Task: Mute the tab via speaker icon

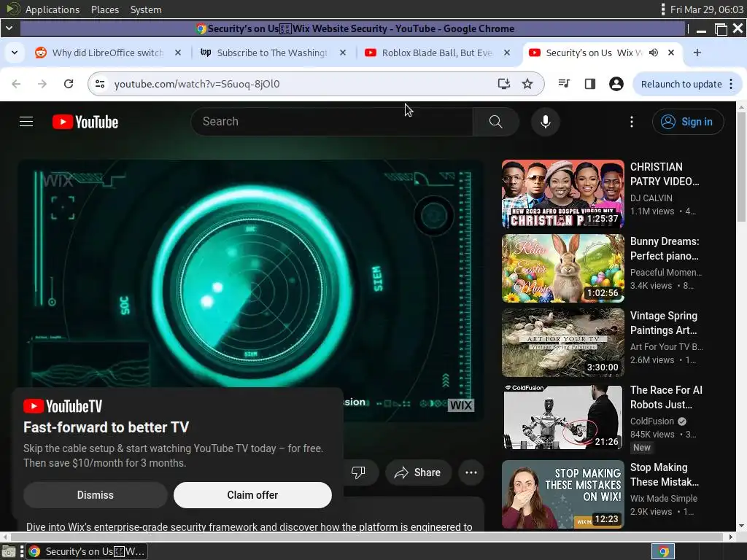Action: coord(654,52)
